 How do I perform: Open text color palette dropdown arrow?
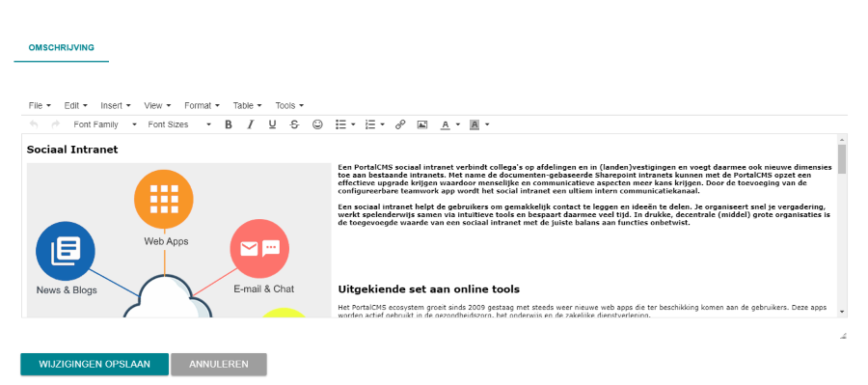point(458,124)
